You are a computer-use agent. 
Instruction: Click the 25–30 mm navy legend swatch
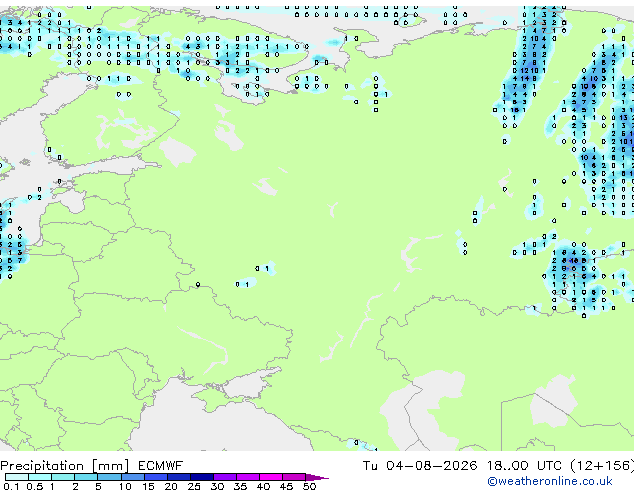[201, 477]
